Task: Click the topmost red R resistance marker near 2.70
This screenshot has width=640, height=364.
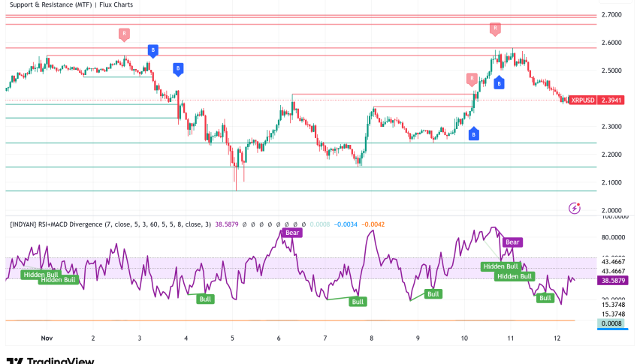Action: tap(495, 29)
